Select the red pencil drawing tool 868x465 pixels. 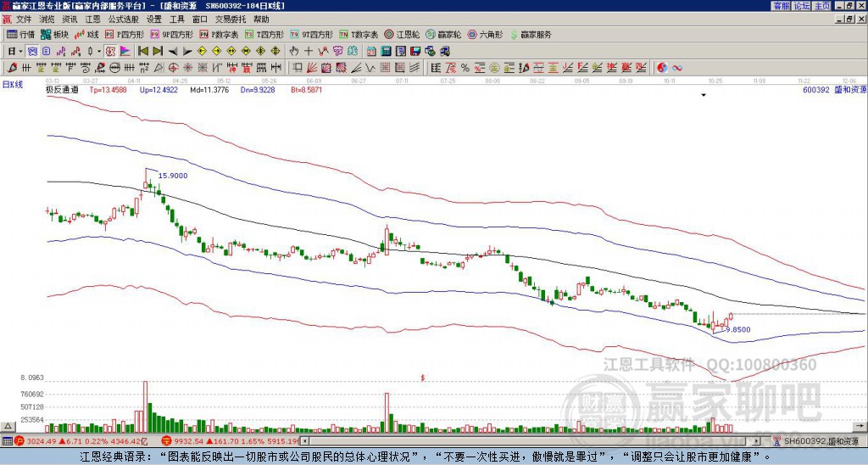tap(12, 68)
